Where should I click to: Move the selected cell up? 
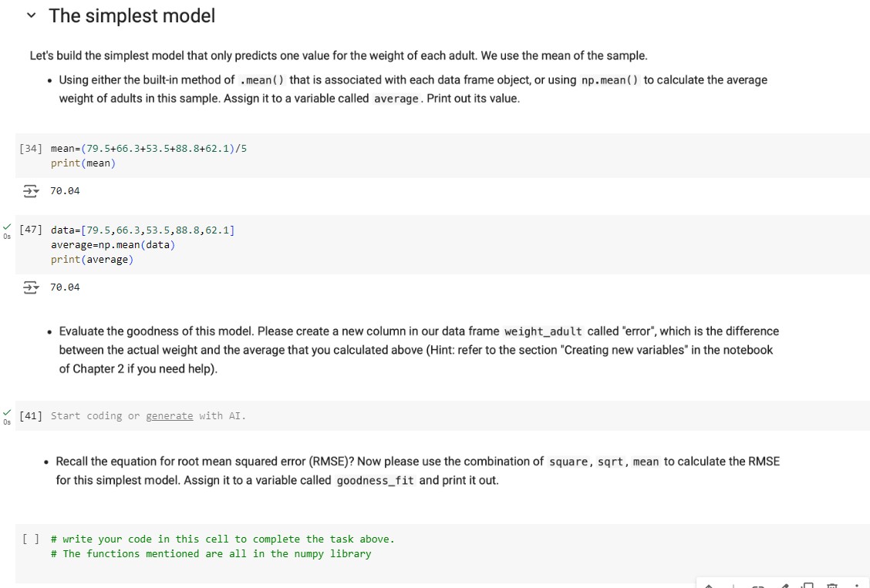pos(709,584)
